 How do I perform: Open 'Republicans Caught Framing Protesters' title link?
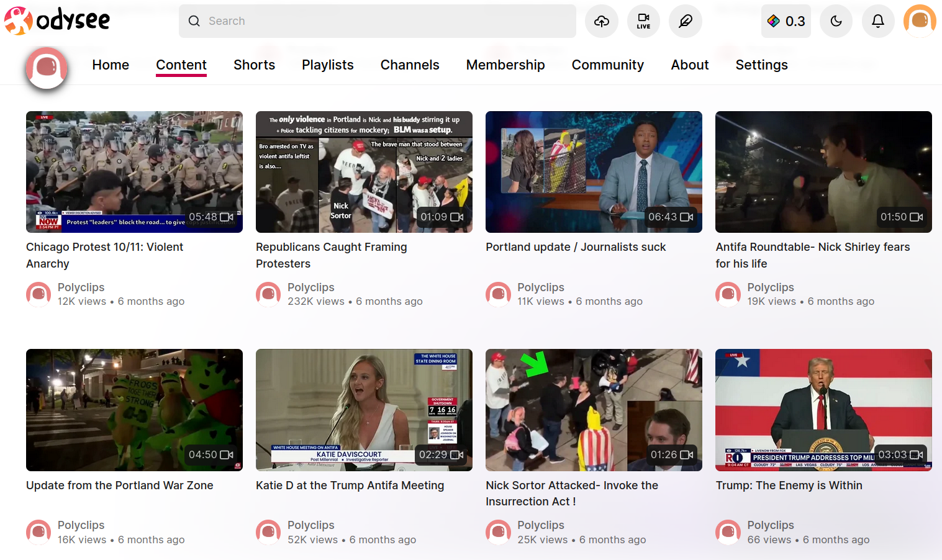[x=332, y=255]
